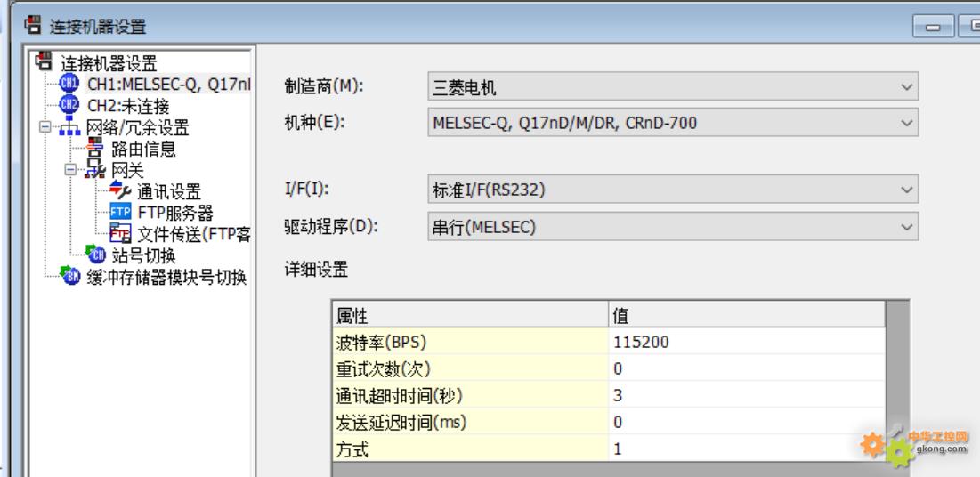Open 站号切换 settings
The height and width of the screenshot is (477, 980).
[x=143, y=255]
